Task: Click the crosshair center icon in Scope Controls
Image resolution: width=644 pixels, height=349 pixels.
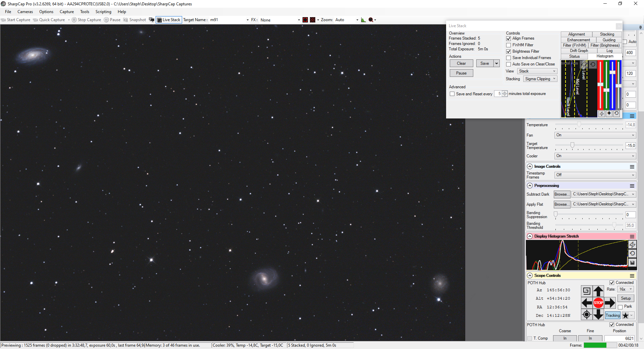Action: [586, 314]
